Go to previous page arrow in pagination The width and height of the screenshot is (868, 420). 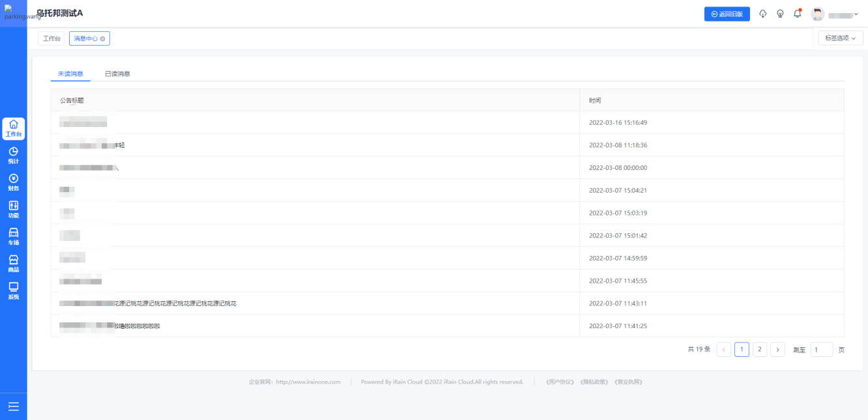[723, 350]
